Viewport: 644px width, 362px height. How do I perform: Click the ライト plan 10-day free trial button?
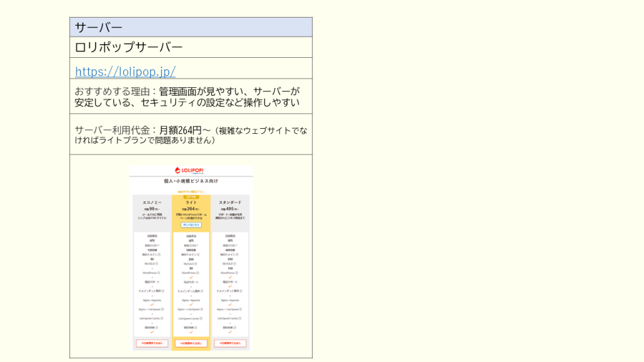pos(191,344)
